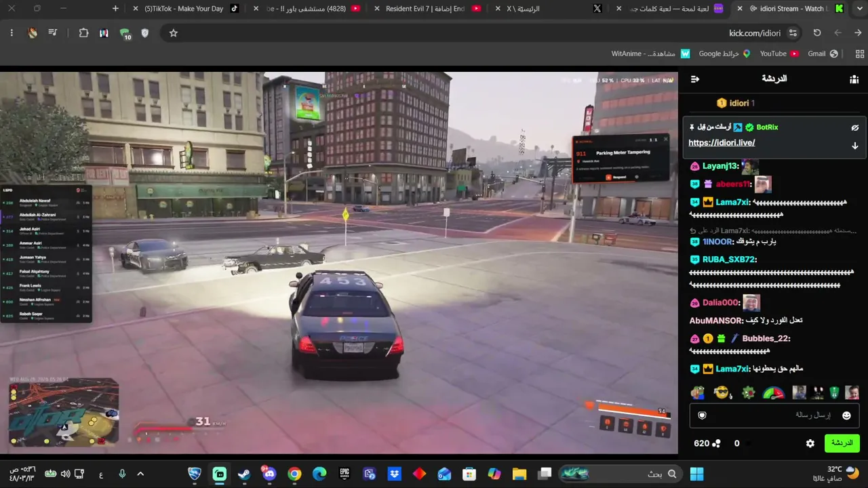Expand the pinned message with down arrow
Screen dimensions: 868x488
[855, 146]
